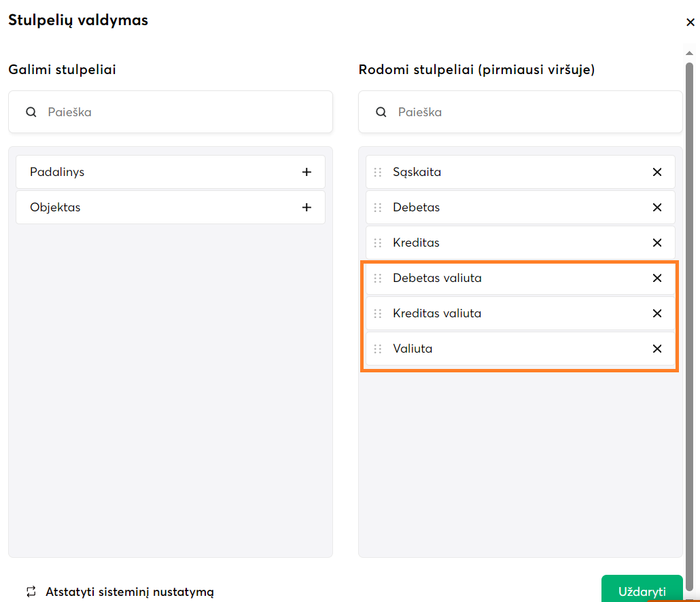
Task: Click the dialog's vertical scrollbar
Action: (689, 306)
